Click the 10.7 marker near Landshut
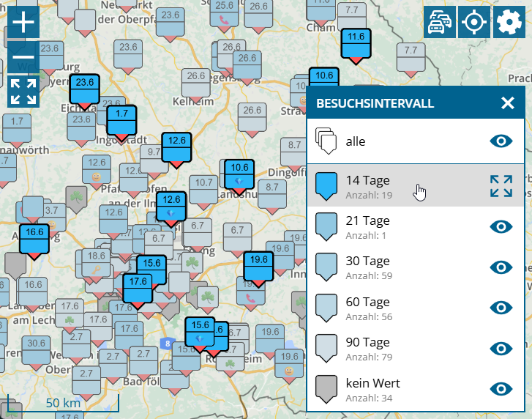This screenshot has height=419, width=532. tap(203, 192)
